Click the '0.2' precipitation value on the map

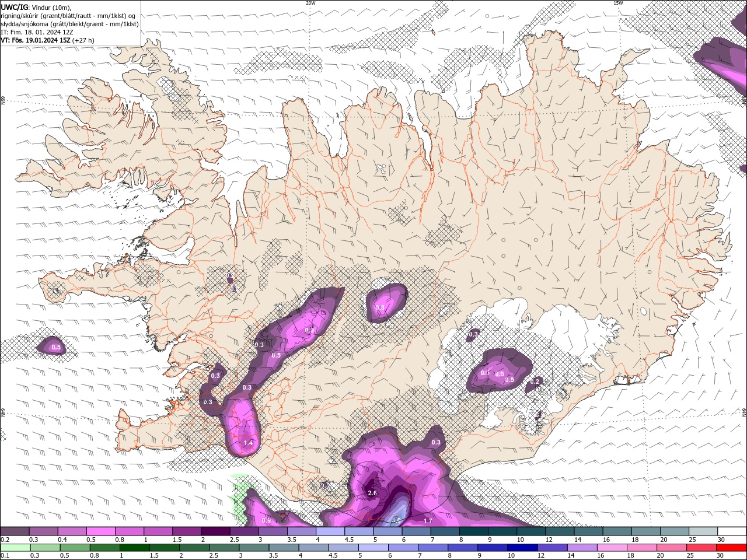click(535, 381)
